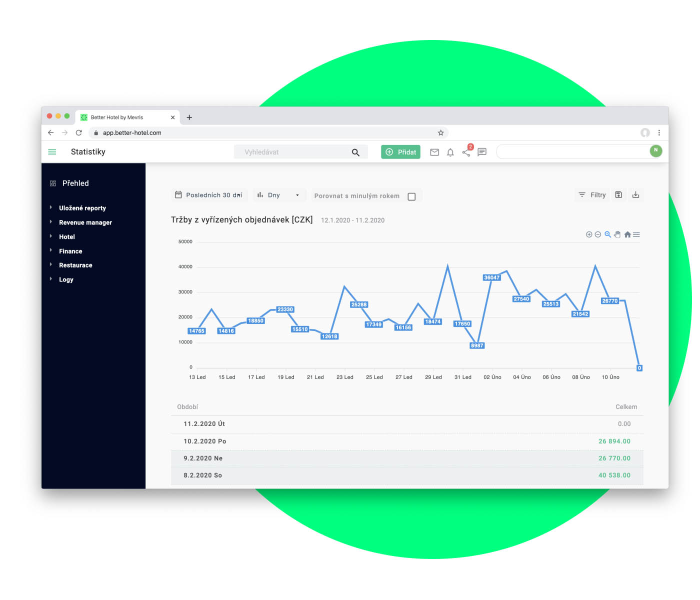The image size is (700, 600).
Task: Click the 0 data point label
Action: pyautogui.click(x=639, y=368)
